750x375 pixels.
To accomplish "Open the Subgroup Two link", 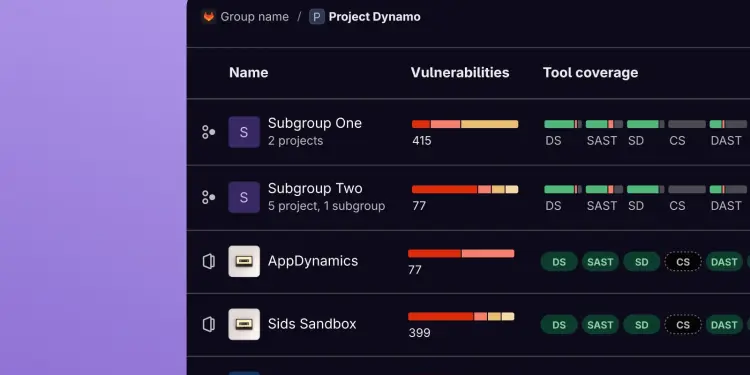I will point(315,188).
